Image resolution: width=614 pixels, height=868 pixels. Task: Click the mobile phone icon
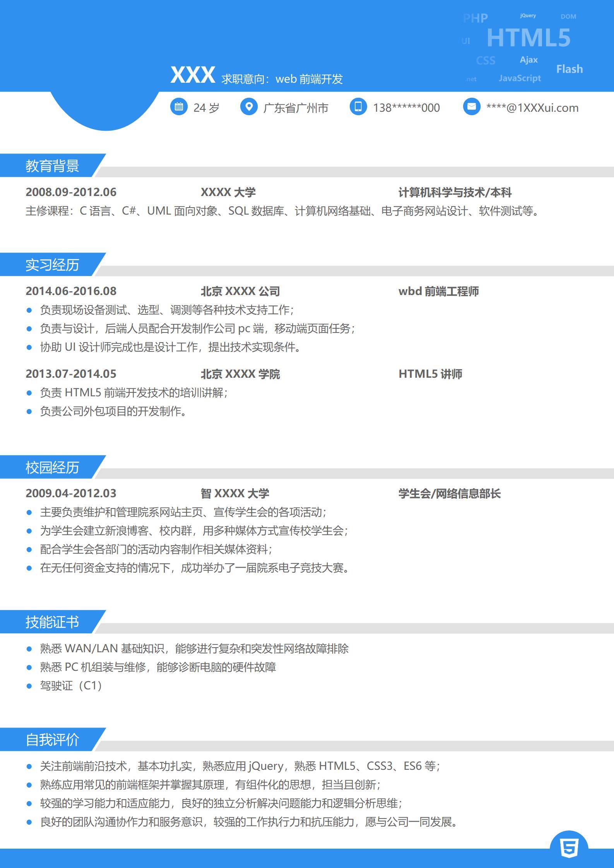[x=358, y=107]
